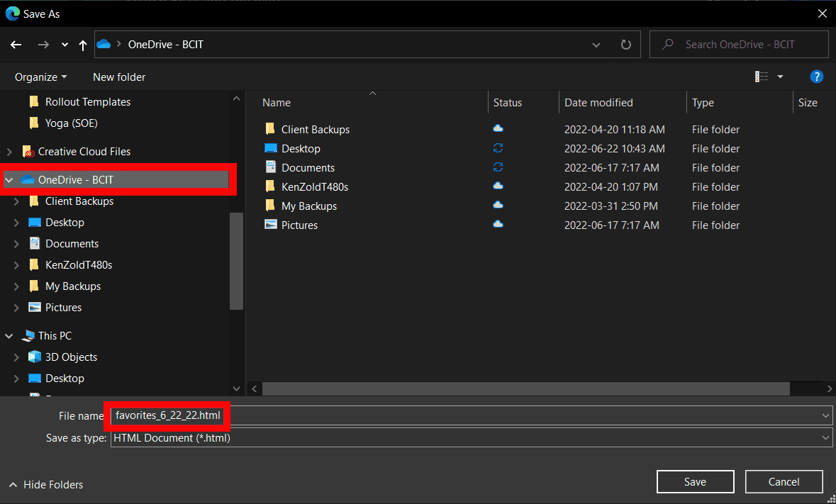Expand KenZoldT480s in the tree
The image size is (836, 504).
click(16, 265)
